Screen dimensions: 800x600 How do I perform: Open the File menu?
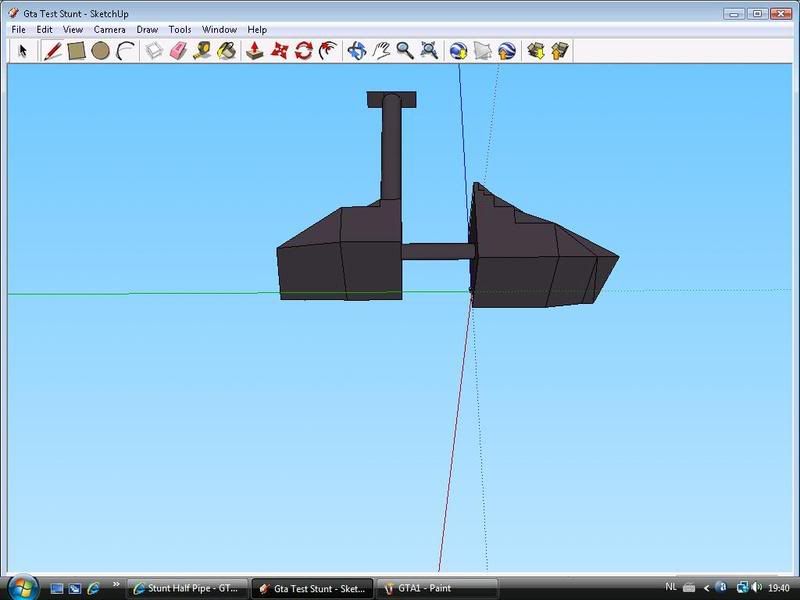coord(18,30)
